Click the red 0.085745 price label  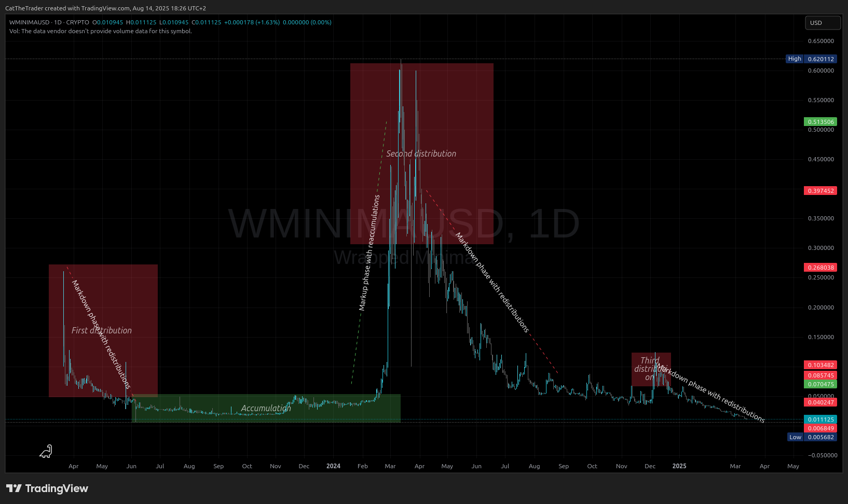pos(820,375)
